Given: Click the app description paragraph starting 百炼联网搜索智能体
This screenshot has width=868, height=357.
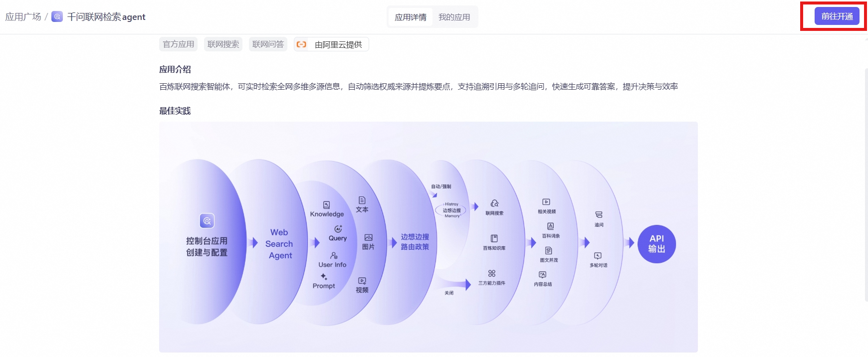Looking at the screenshot, I should pyautogui.click(x=419, y=87).
